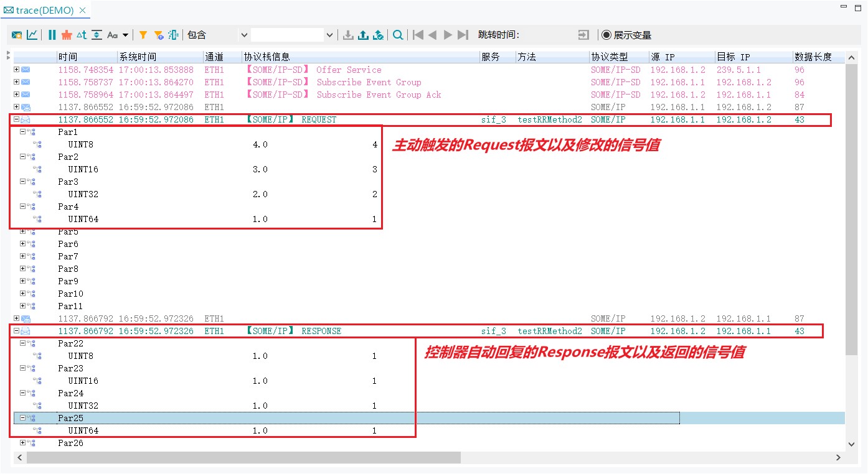Image resolution: width=868 pixels, height=474 pixels.
Task: Go to previous record arrow
Action: coord(433,35)
